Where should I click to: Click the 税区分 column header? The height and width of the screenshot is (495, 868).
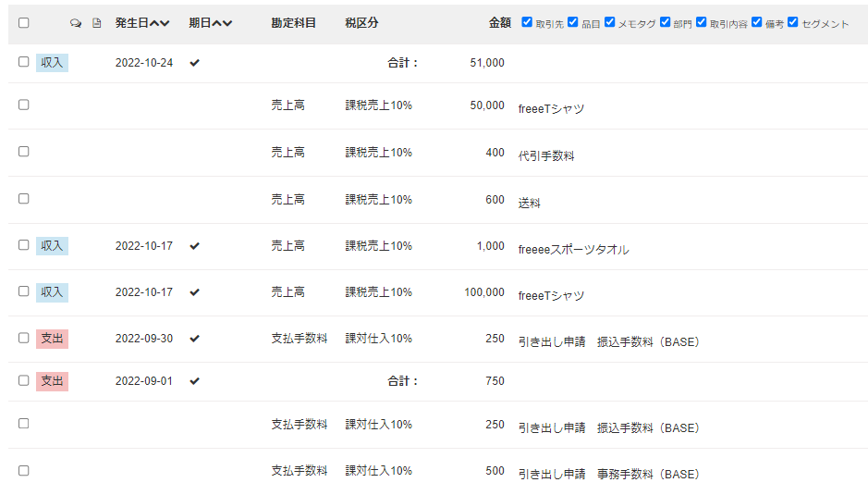361,23
